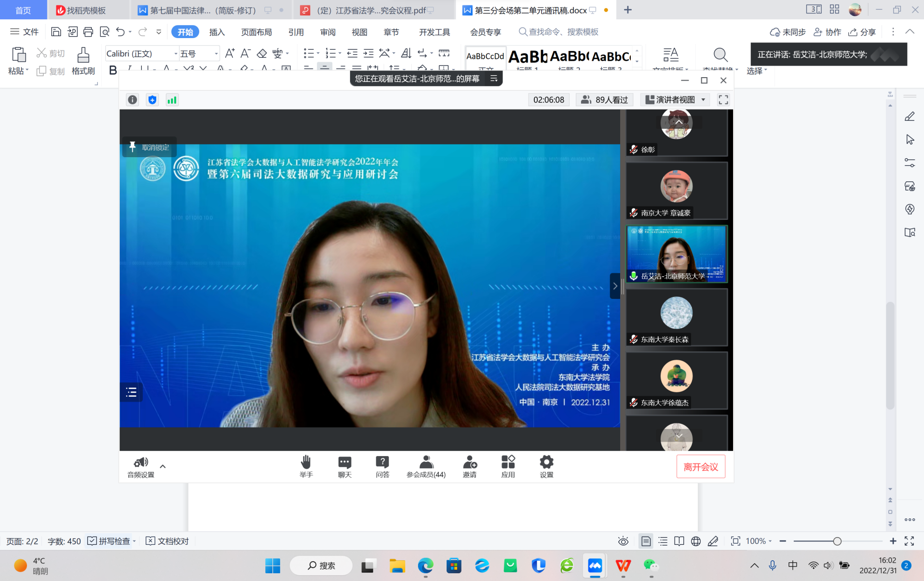The height and width of the screenshot is (581, 924).
Task: Switch to the 插入 ribbon tab
Action: (x=217, y=32)
